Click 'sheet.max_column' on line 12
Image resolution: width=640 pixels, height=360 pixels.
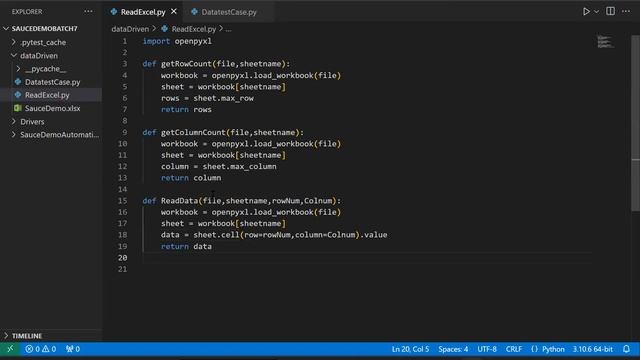(x=239, y=167)
